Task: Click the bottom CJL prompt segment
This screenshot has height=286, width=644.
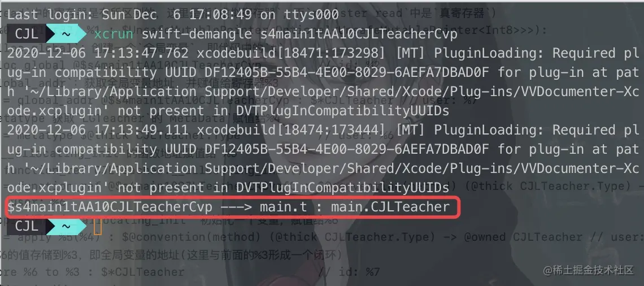Action: (27, 226)
